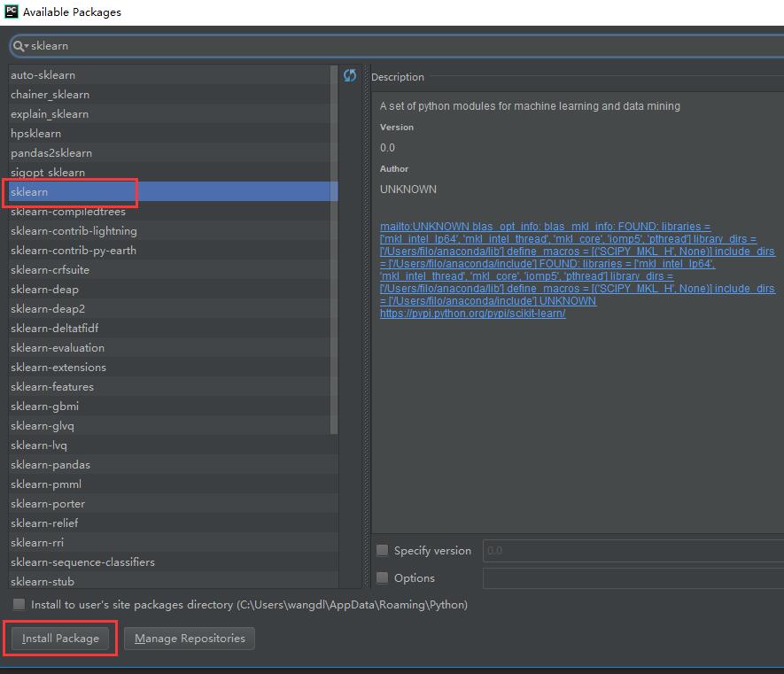Screen dimensions: 784x674
Task: Check Install to user's site packages directory
Action: [19, 605]
